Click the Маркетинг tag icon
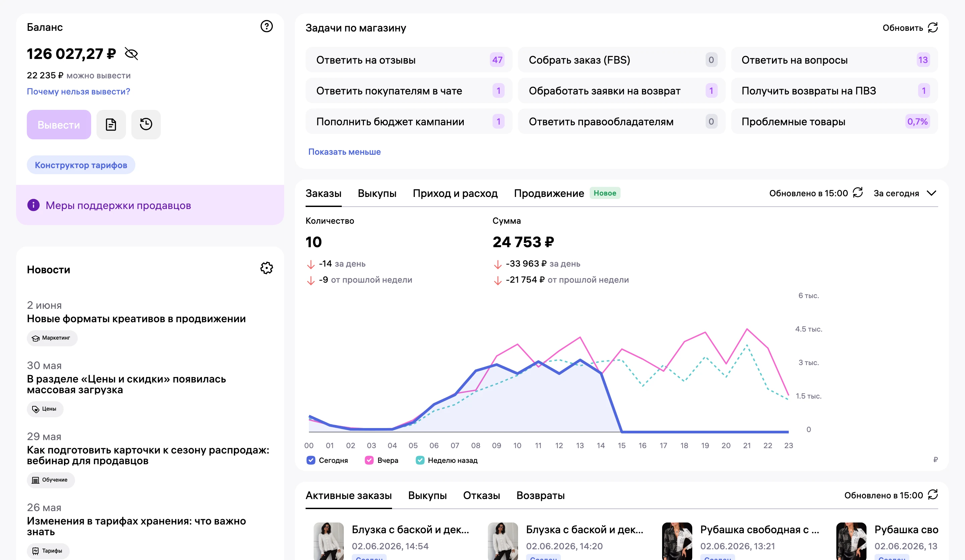Screen dimensions: 965x560 [x=36, y=338]
